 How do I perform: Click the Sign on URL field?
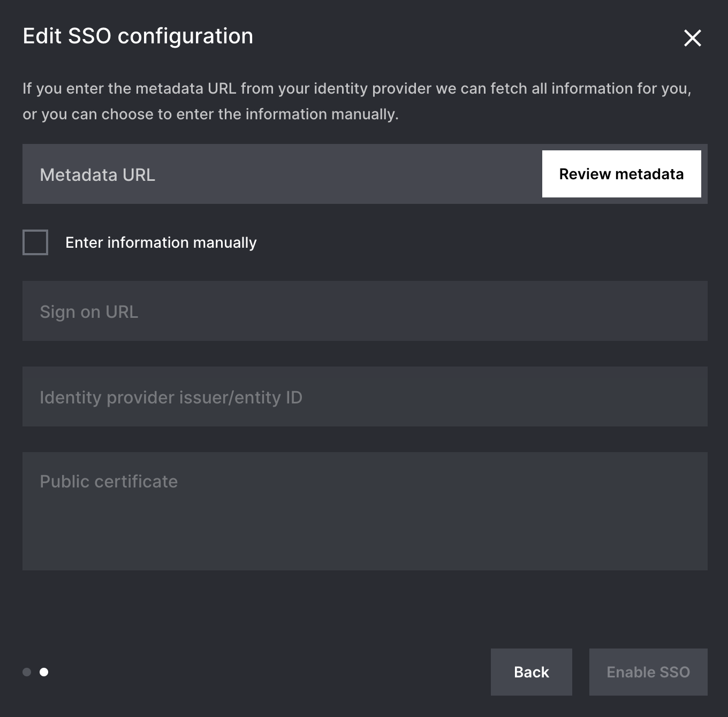tap(268, 311)
